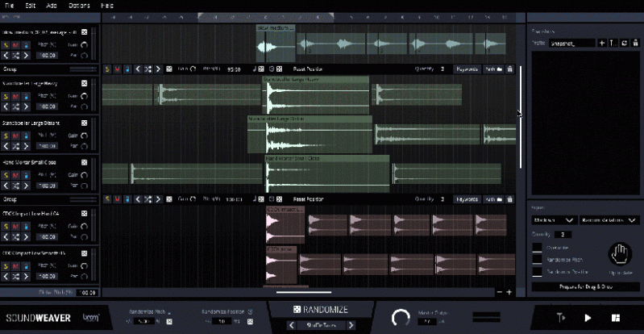
Task: Go to previous Shuffle Takes mode
Action: pos(291,325)
